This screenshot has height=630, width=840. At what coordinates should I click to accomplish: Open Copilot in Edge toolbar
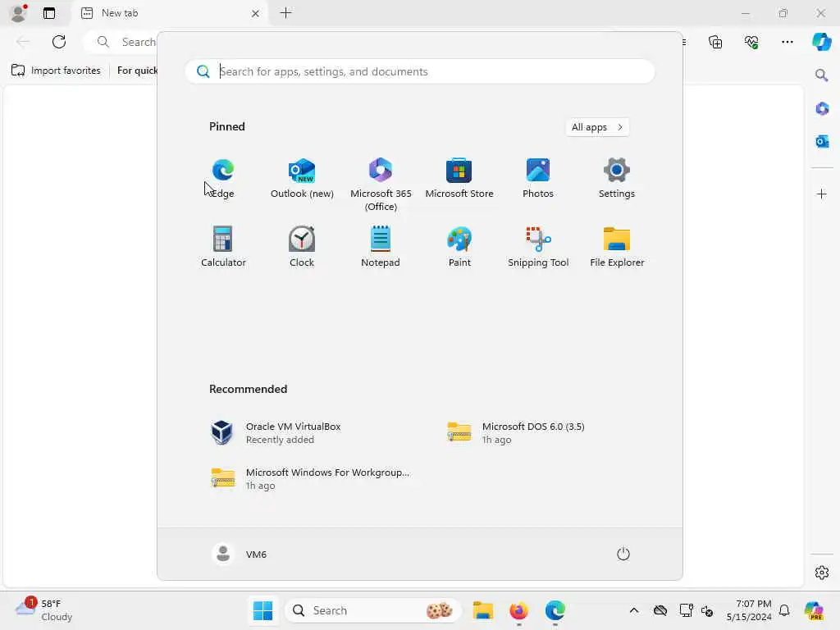pyautogui.click(x=821, y=42)
